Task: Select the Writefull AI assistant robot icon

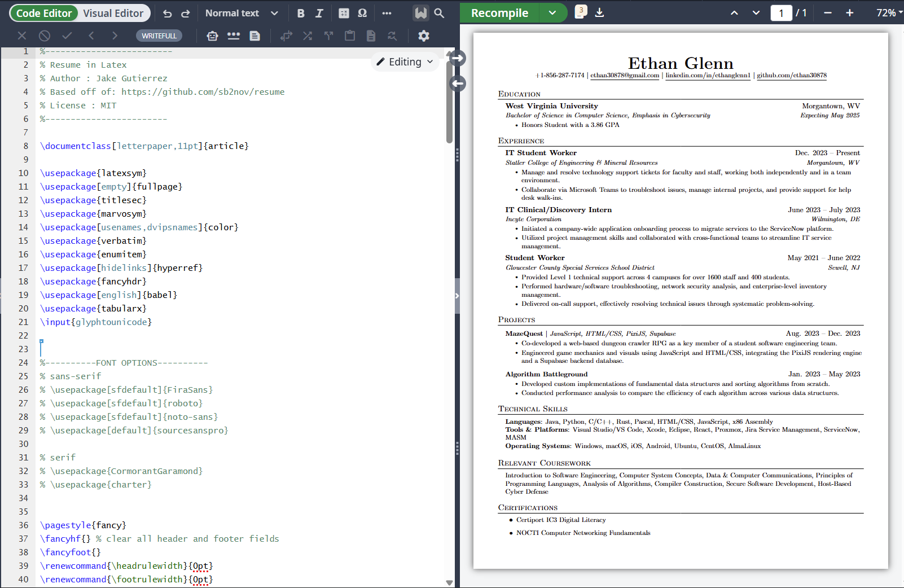Action: [x=212, y=36]
